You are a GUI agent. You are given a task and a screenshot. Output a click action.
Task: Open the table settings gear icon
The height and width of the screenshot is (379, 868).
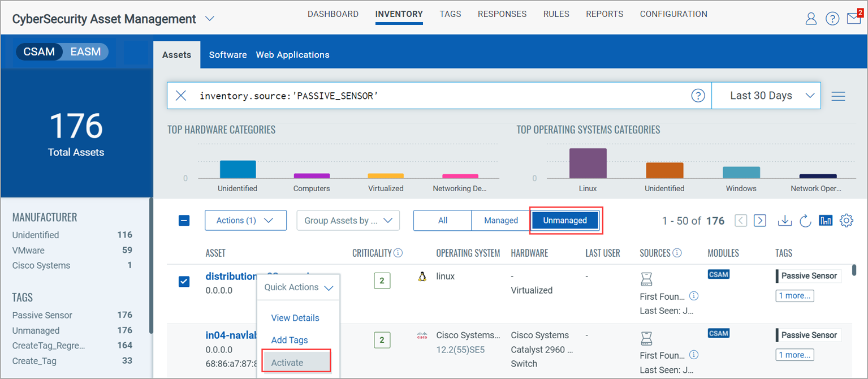click(847, 221)
